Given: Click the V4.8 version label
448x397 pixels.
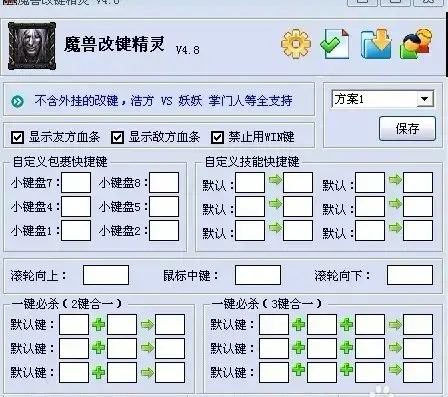Looking at the screenshot, I should coord(188,50).
